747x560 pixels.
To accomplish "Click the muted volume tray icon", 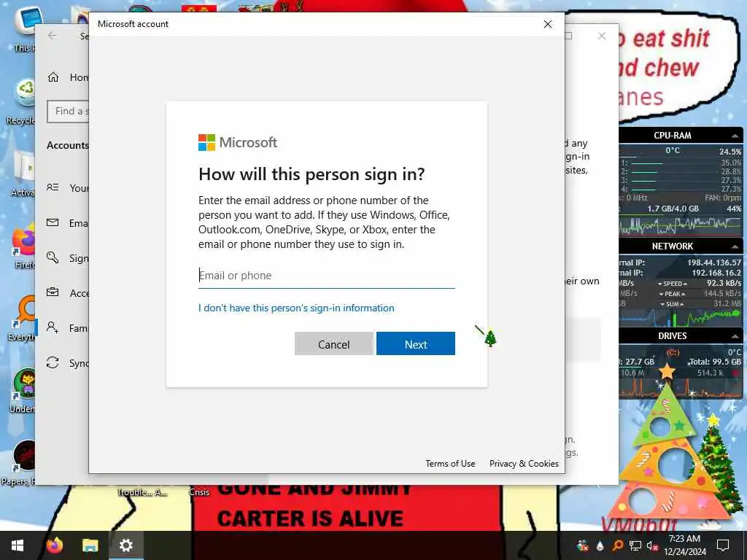I will click(652, 545).
